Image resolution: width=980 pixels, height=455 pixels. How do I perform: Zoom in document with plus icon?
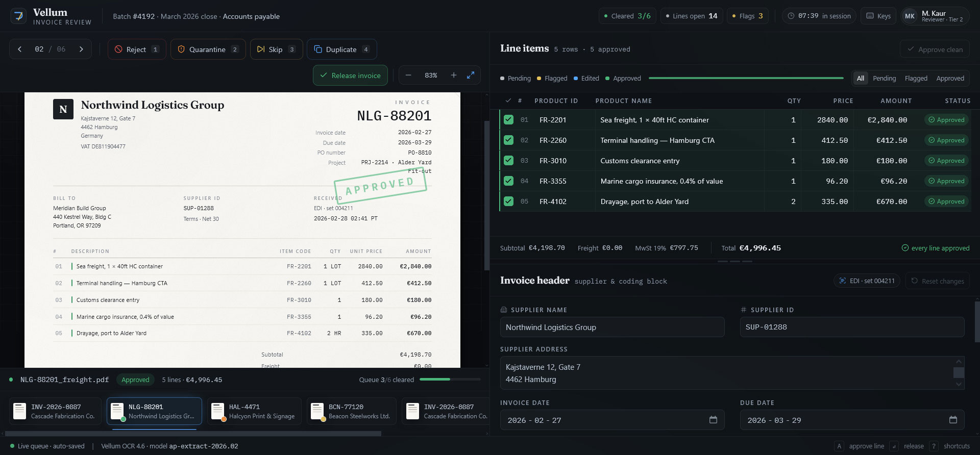[x=454, y=75]
